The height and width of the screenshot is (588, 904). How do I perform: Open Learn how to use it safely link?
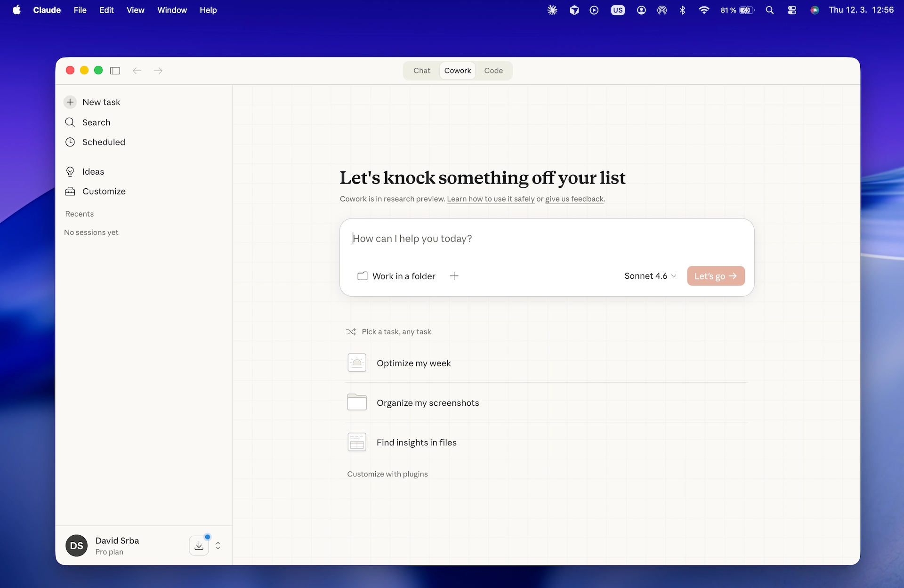[491, 199]
